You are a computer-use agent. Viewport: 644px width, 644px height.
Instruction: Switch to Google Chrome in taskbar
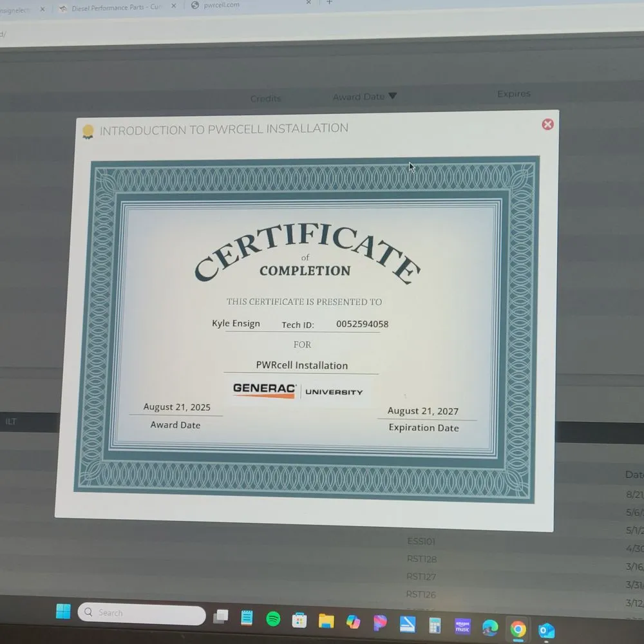coord(518,629)
